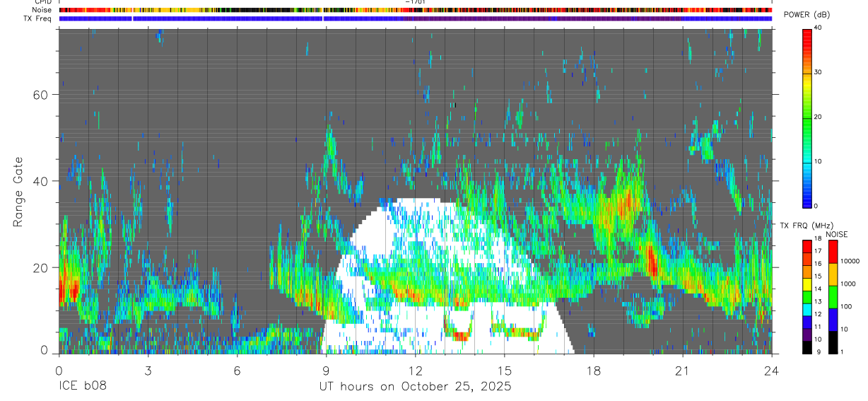Click the POWER (dB) colorbar title
Screen dimensions: 868x401
807,16
